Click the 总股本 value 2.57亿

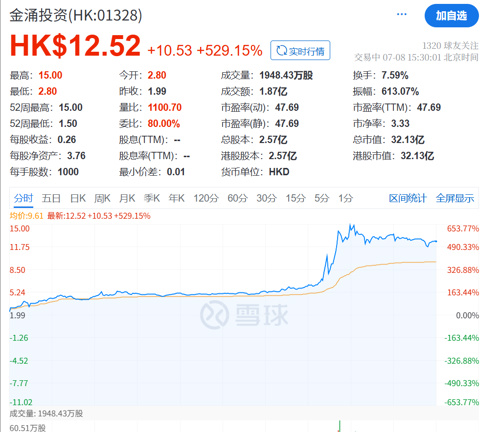click(273, 140)
